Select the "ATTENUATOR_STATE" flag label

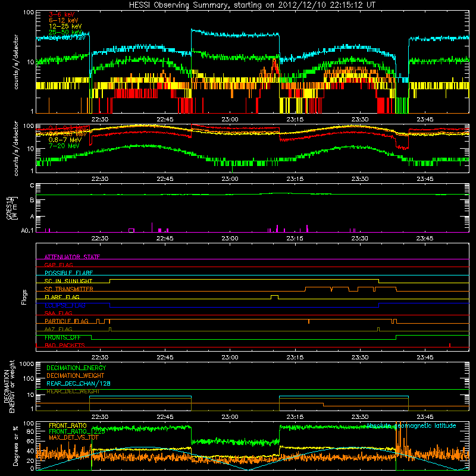(x=72, y=257)
